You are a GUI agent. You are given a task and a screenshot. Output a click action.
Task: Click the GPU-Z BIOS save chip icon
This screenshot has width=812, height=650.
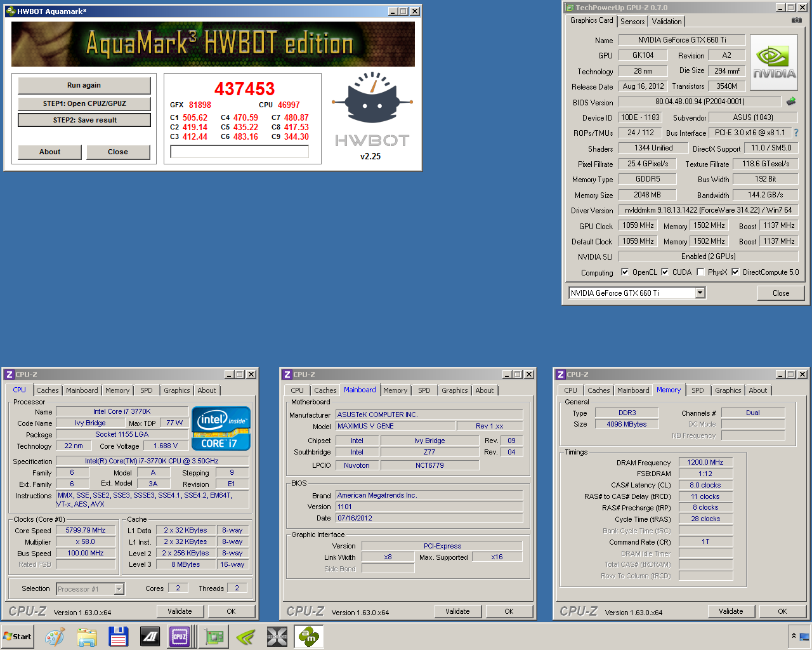click(x=791, y=102)
